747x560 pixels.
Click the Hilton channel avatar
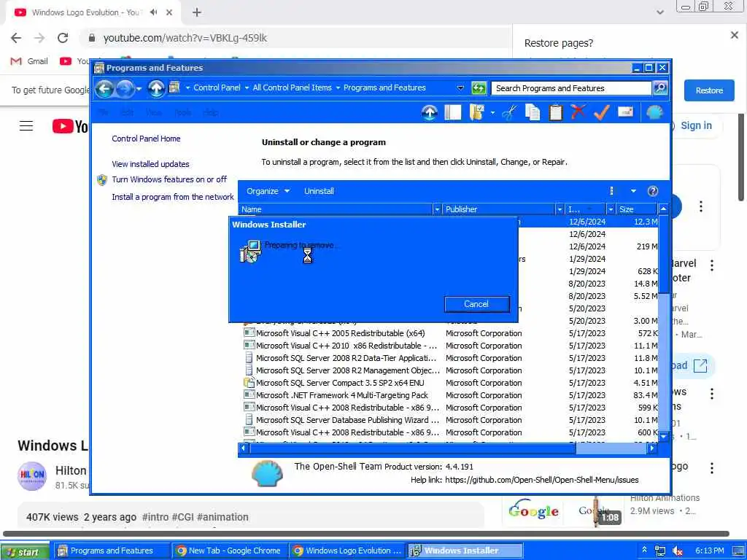[x=32, y=475]
